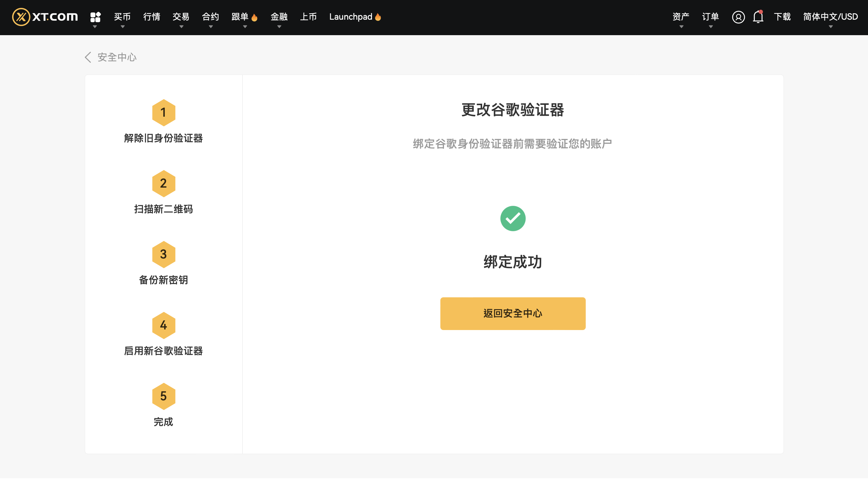Open the user profile icon
This screenshot has height=494, width=868.
coord(738,17)
